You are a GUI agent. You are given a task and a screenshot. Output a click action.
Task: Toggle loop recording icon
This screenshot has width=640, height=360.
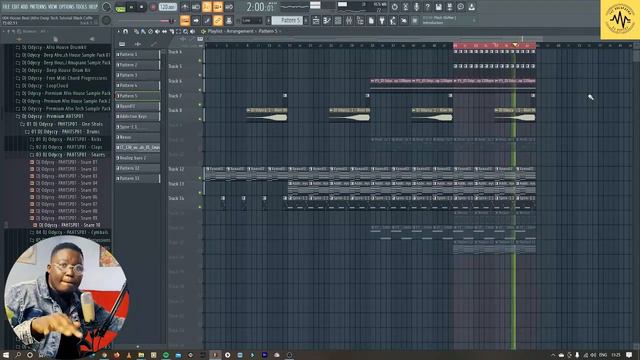[229, 7]
